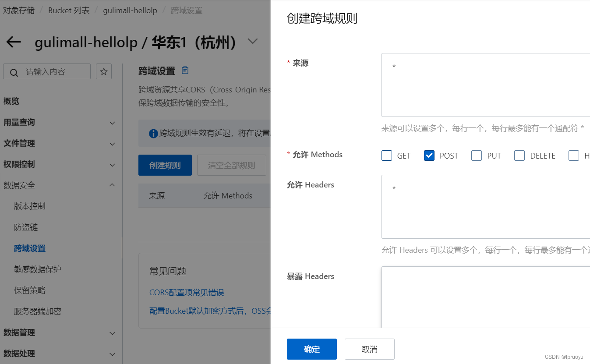The width and height of the screenshot is (590, 364).
Task: Click the back arrow beside gulimall-hellolp
Action: [14, 42]
